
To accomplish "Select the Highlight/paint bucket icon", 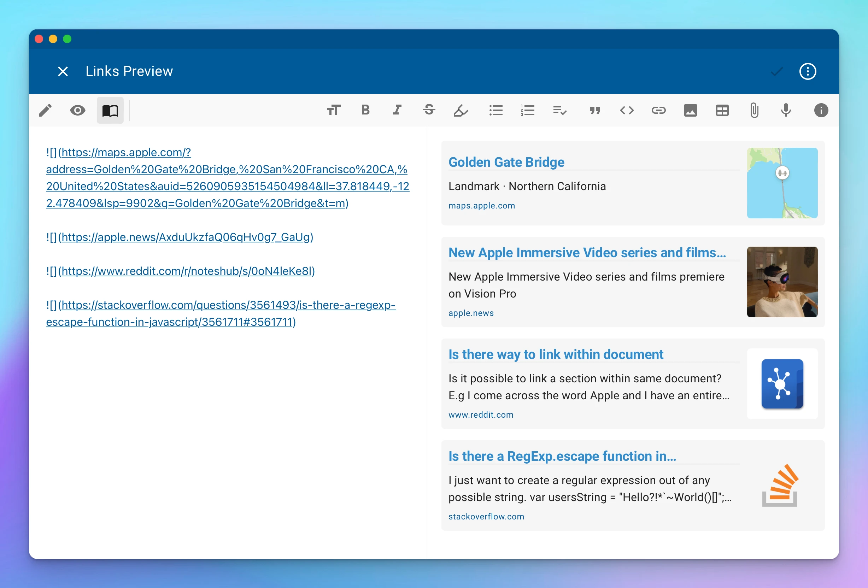I will [462, 110].
